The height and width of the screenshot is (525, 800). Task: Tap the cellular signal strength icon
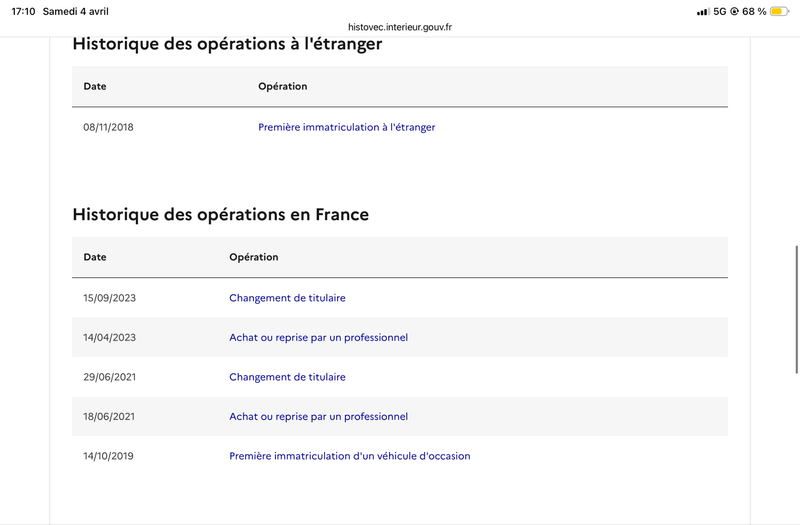[703, 11]
